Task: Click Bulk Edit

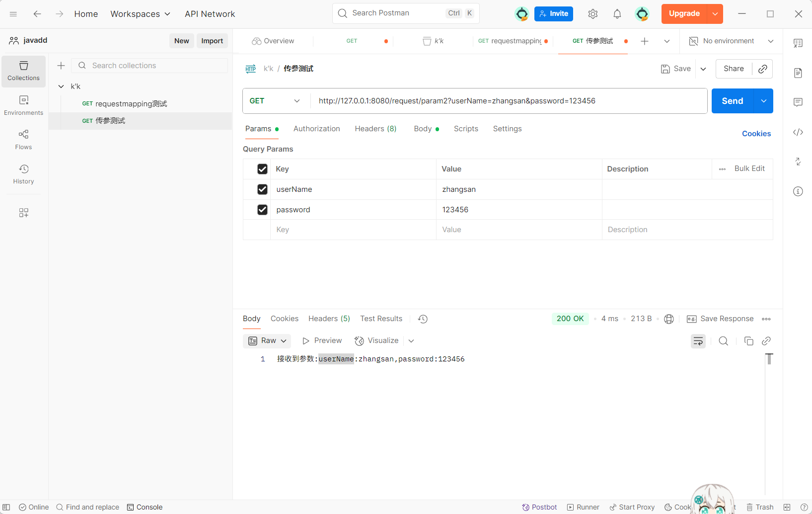Action: [x=749, y=169]
